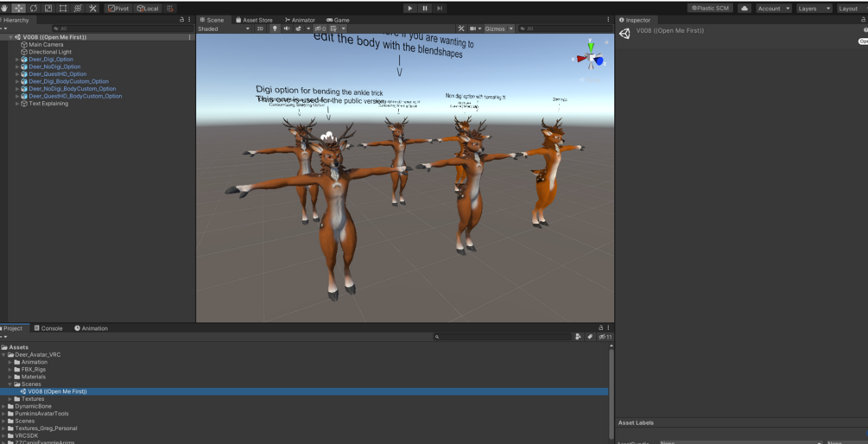This screenshot has height=444, width=868.
Task: Switch to the Console tab
Action: click(x=48, y=328)
